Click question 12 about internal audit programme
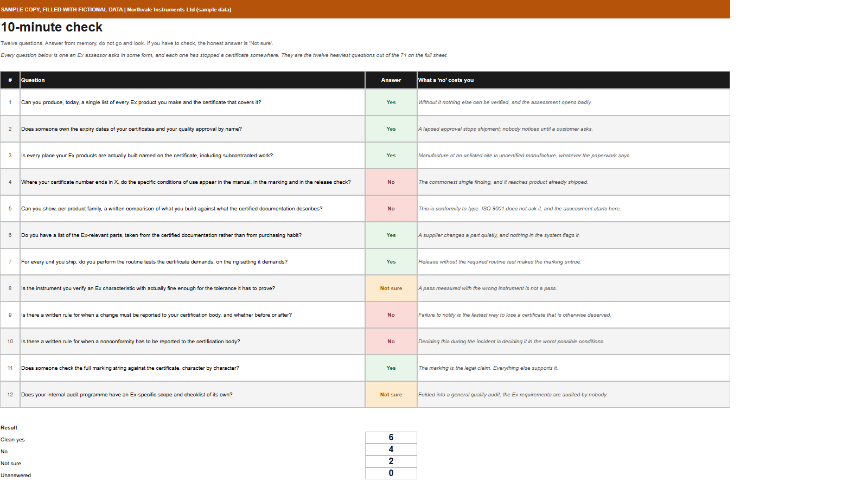Screen dimensions: 868x488 click(127, 395)
